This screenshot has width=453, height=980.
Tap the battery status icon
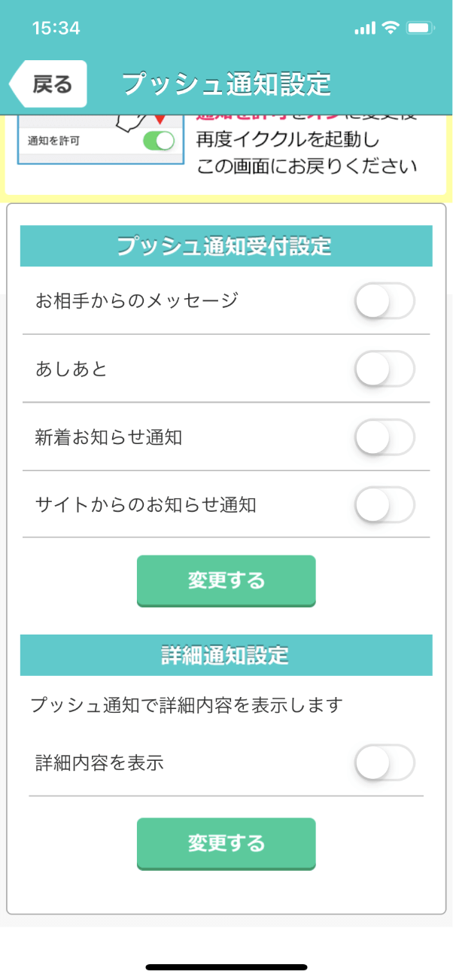tap(419, 28)
